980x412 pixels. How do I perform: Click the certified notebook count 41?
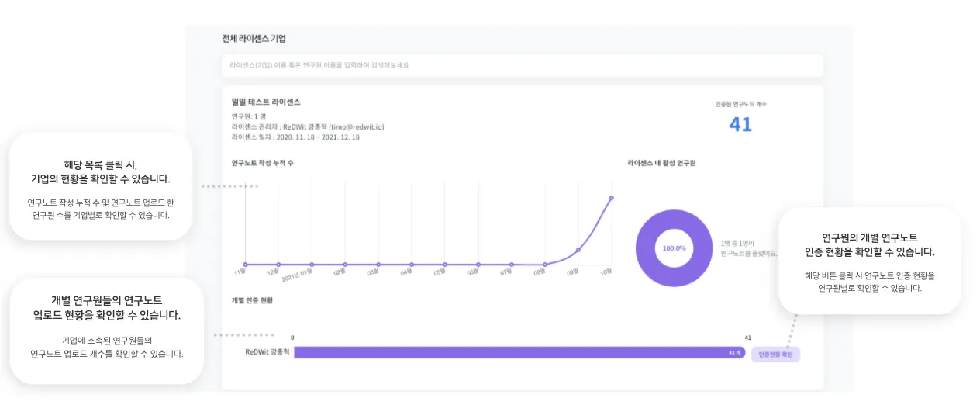(x=740, y=124)
